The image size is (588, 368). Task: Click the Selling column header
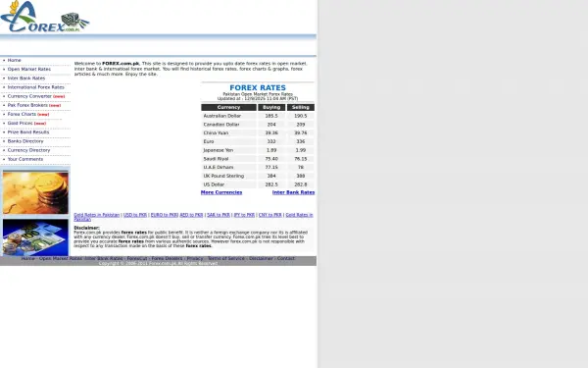click(x=301, y=107)
